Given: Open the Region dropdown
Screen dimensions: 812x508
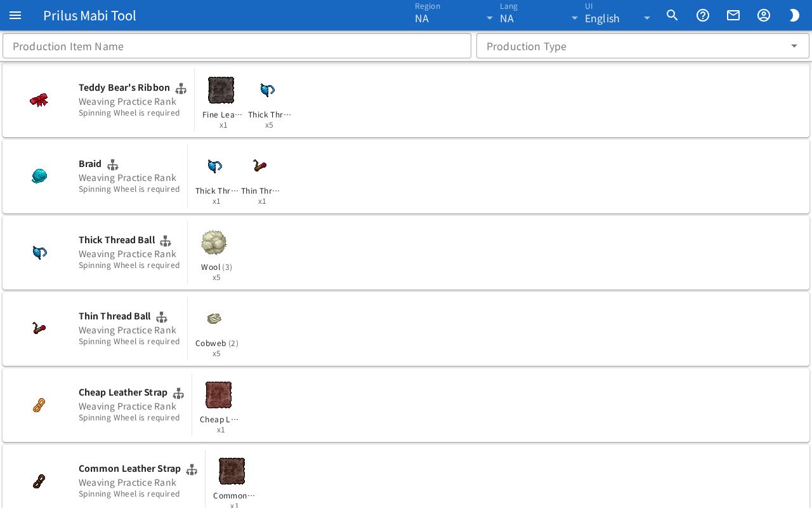Looking at the screenshot, I should pos(454,15).
